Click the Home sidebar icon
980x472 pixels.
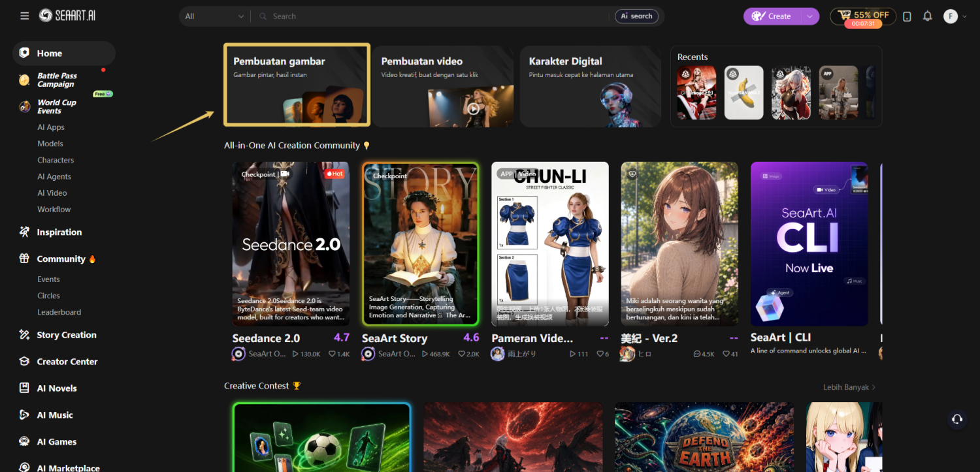click(24, 53)
